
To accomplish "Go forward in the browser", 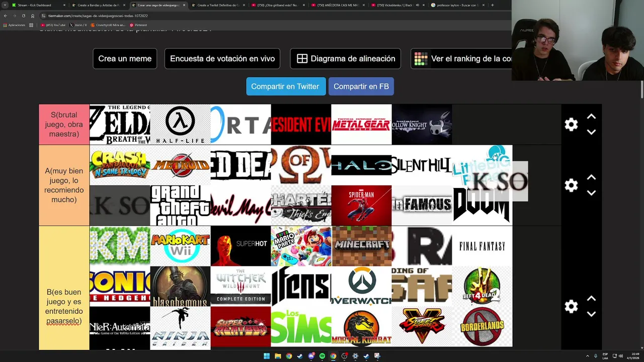I will pos(14,16).
